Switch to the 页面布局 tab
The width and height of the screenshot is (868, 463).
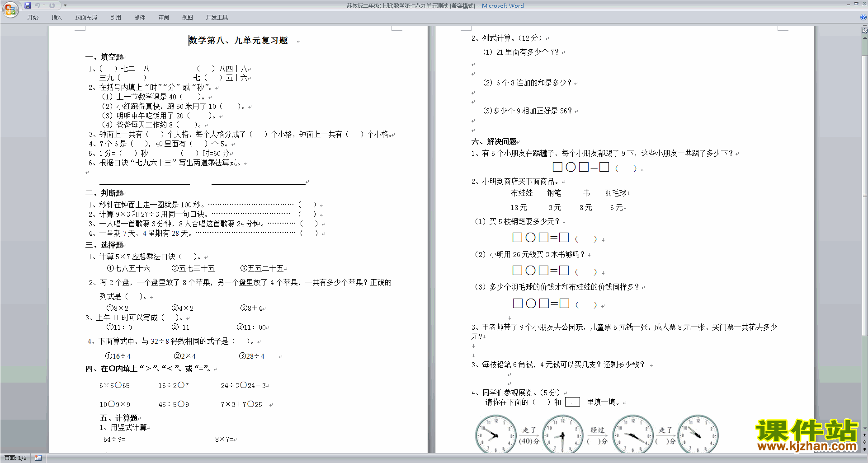[x=86, y=17]
